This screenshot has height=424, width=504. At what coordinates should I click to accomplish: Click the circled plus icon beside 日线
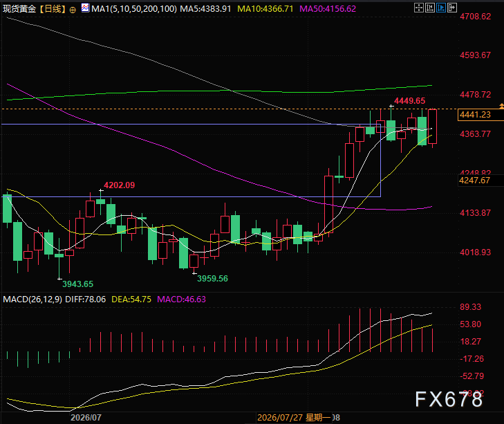73,10
